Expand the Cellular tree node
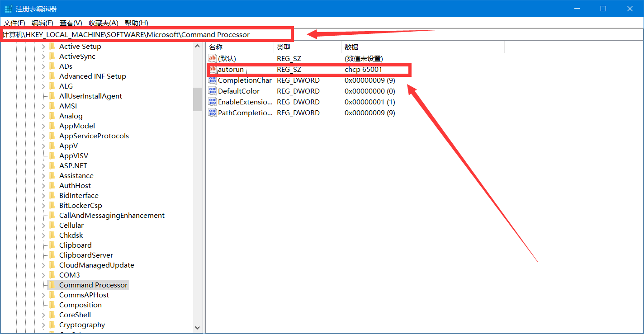644x334 pixels. click(43, 225)
